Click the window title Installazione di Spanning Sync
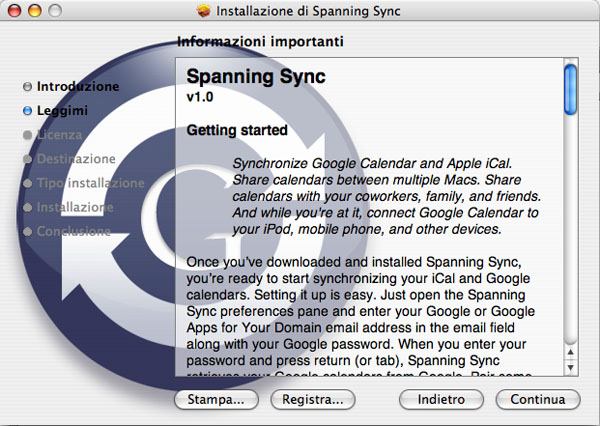 click(x=308, y=11)
